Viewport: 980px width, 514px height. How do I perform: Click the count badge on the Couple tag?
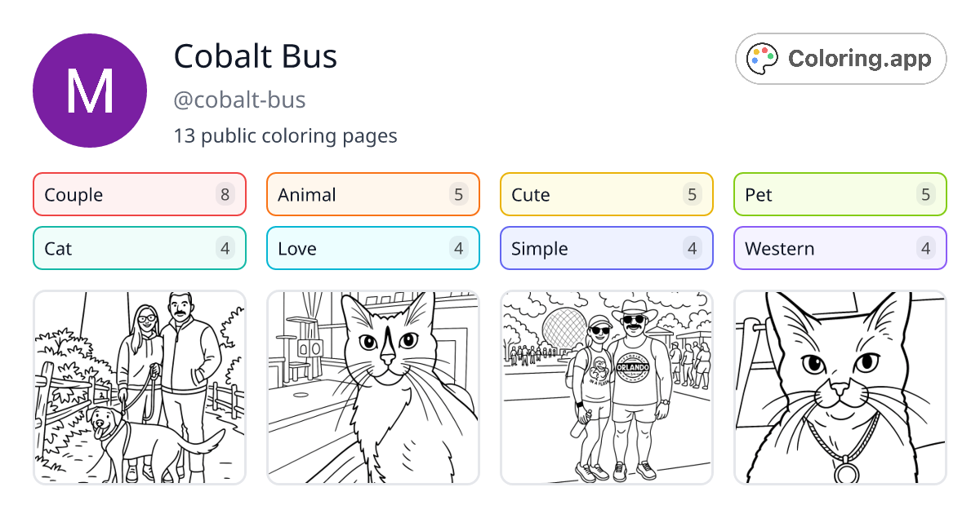coord(226,194)
